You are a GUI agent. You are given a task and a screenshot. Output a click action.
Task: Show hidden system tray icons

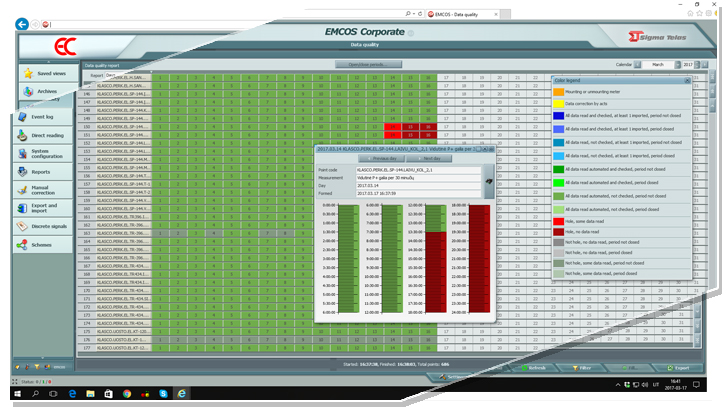(618, 385)
